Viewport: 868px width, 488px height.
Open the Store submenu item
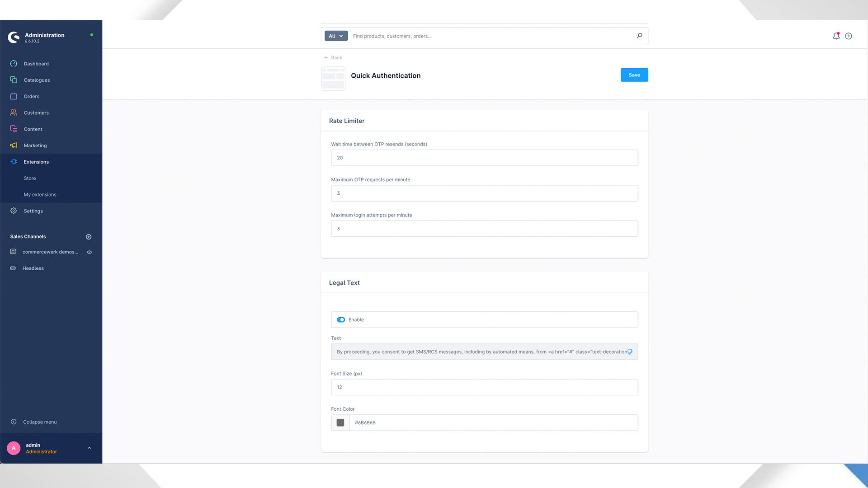[x=30, y=178]
